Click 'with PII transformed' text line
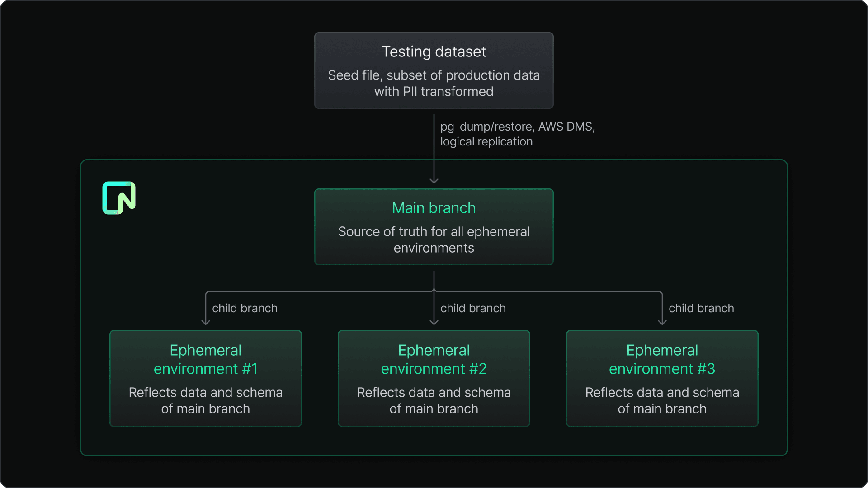The width and height of the screenshot is (868, 488). click(434, 92)
